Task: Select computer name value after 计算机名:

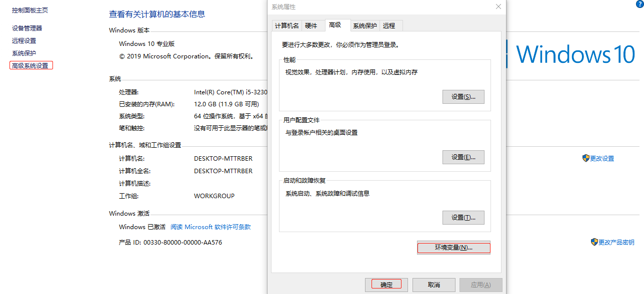Action: [223, 159]
